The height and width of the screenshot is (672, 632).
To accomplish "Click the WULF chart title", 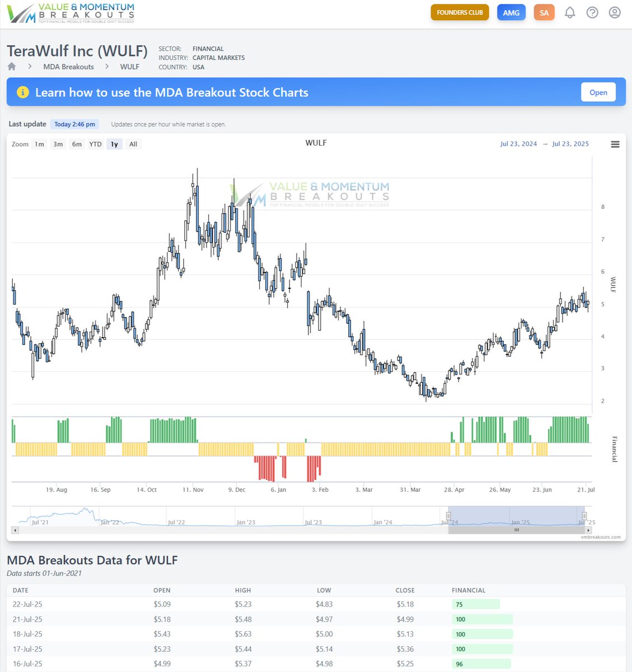I will (x=316, y=143).
